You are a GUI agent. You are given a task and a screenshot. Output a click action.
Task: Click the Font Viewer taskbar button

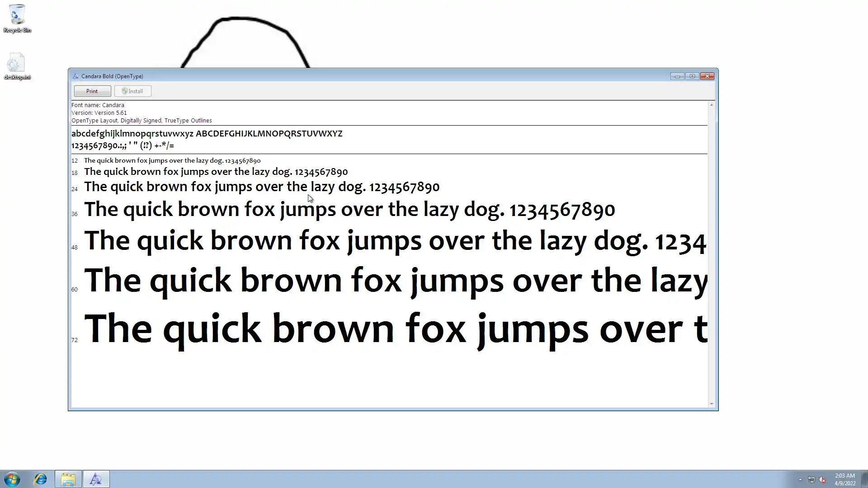click(96, 479)
